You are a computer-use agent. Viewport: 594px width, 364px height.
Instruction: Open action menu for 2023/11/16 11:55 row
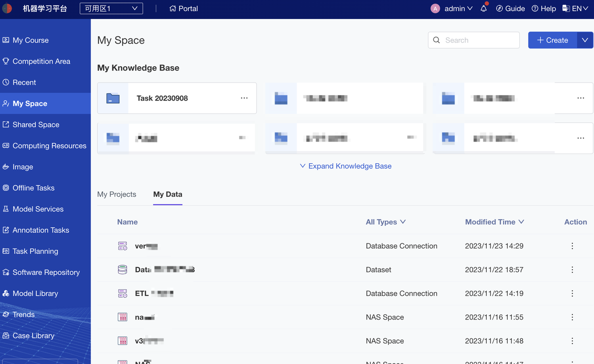pos(572,317)
